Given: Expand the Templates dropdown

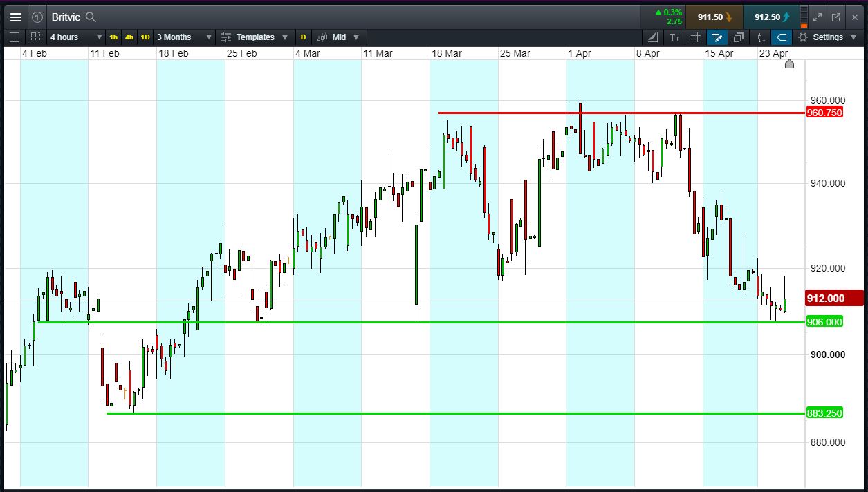Looking at the screenshot, I should coord(284,37).
